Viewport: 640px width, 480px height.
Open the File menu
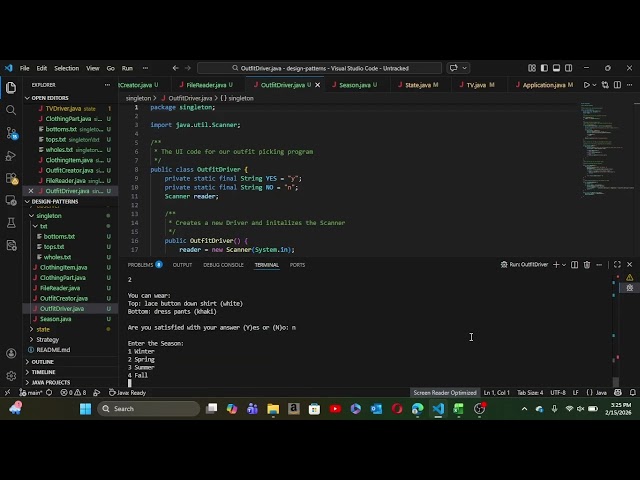coord(24,68)
